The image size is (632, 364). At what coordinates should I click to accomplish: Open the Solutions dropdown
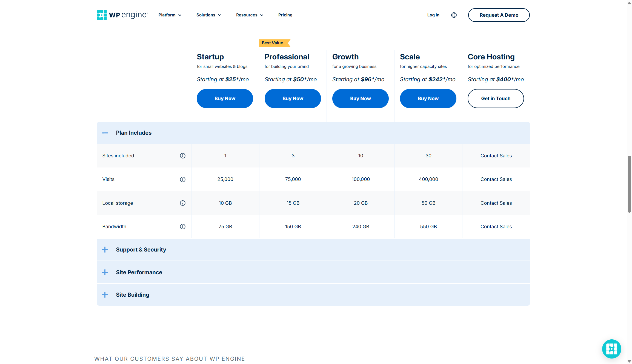[x=208, y=15]
